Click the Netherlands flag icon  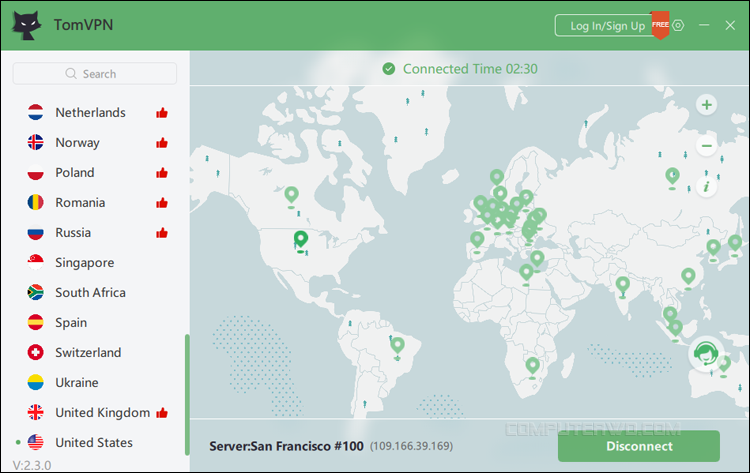pos(35,112)
